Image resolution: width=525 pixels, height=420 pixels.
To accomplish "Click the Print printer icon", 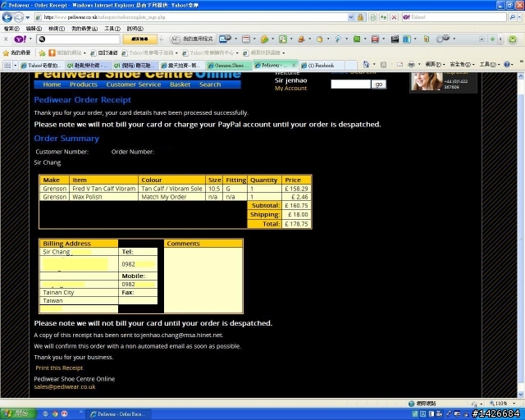I will click(x=411, y=64).
